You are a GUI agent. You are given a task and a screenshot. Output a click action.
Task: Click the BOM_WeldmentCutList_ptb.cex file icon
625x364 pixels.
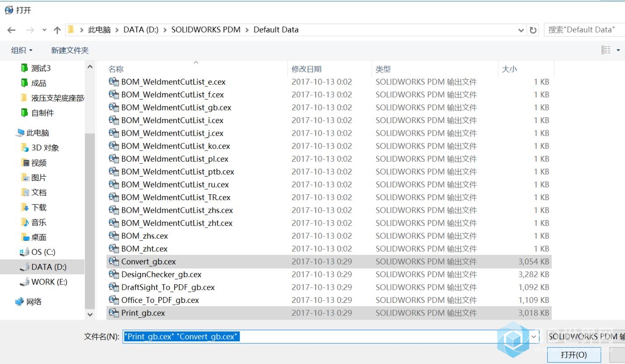[x=114, y=172]
